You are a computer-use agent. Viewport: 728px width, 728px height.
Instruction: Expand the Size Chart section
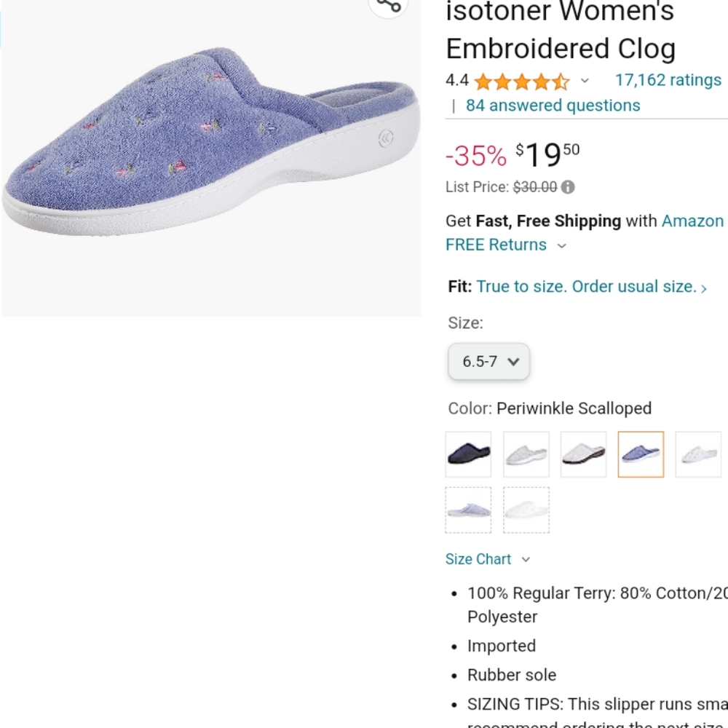tap(526, 559)
